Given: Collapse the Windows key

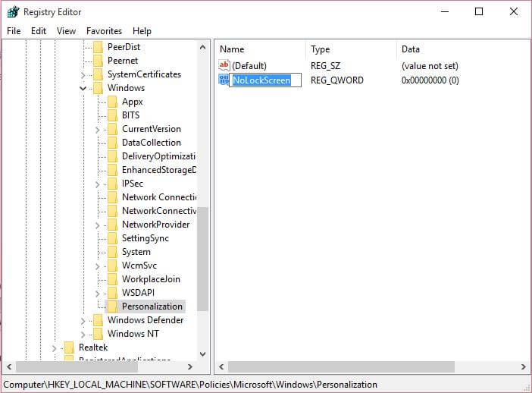Looking at the screenshot, I should [x=83, y=88].
